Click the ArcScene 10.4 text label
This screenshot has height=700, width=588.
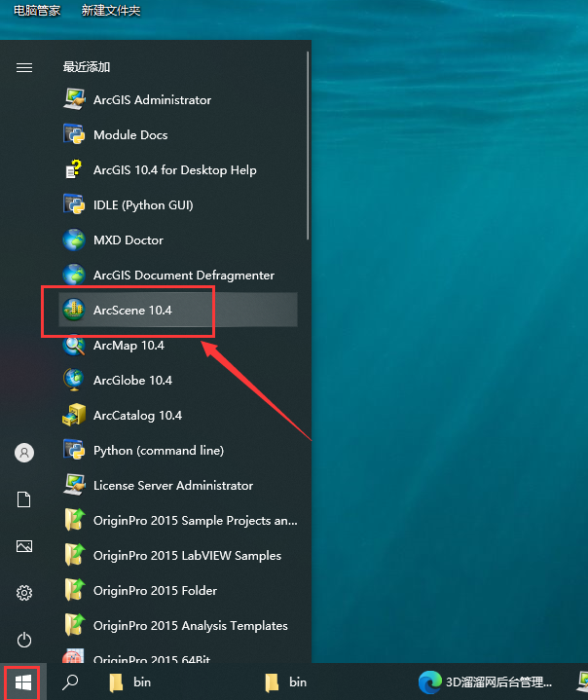coord(132,311)
